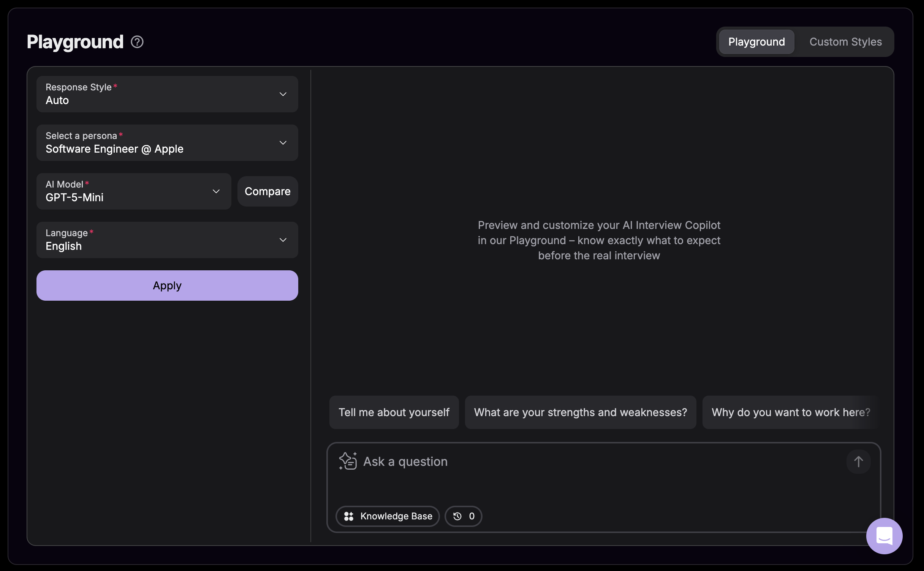924x571 pixels.
Task: Click the chevron on the AI Model selector
Action: 216,191
